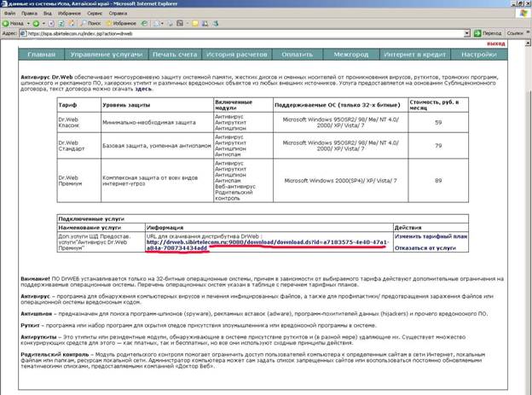Open the Межгород tab
This screenshot has height=395, width=532.
click(350, 55)
